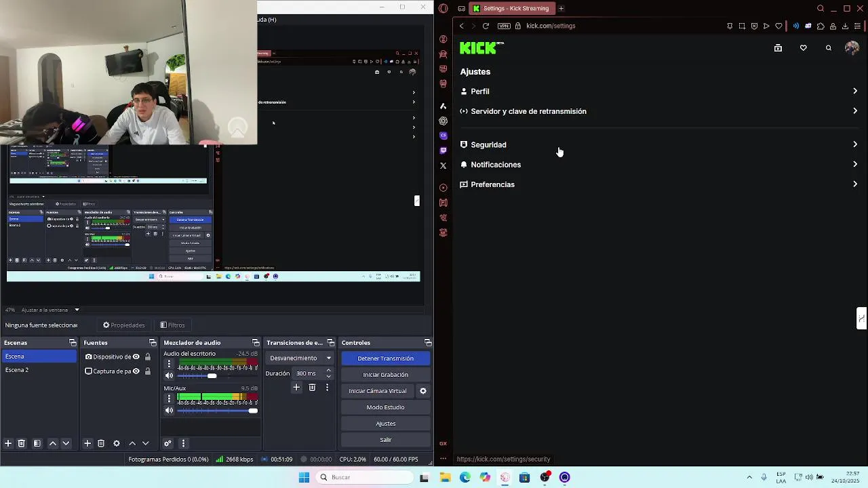
Task: Expand Perfil settings chevron
Action: point(855,91)
